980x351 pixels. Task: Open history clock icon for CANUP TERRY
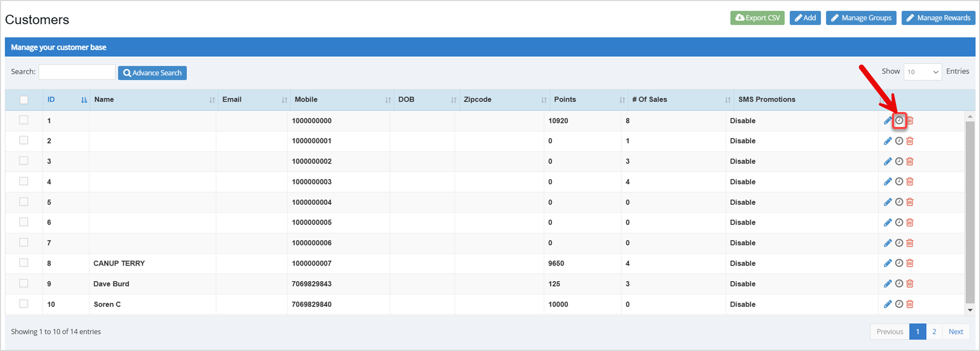point(899,263)
